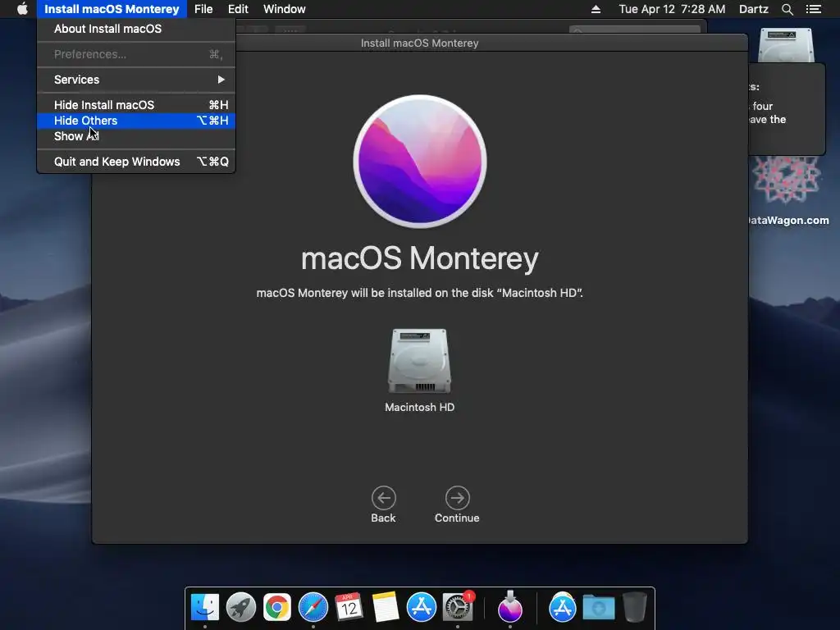The height and width of the screenshot is (630, 840).
Task: Click Install macOS Monterey Dock icon
Action: pos(509,606)
